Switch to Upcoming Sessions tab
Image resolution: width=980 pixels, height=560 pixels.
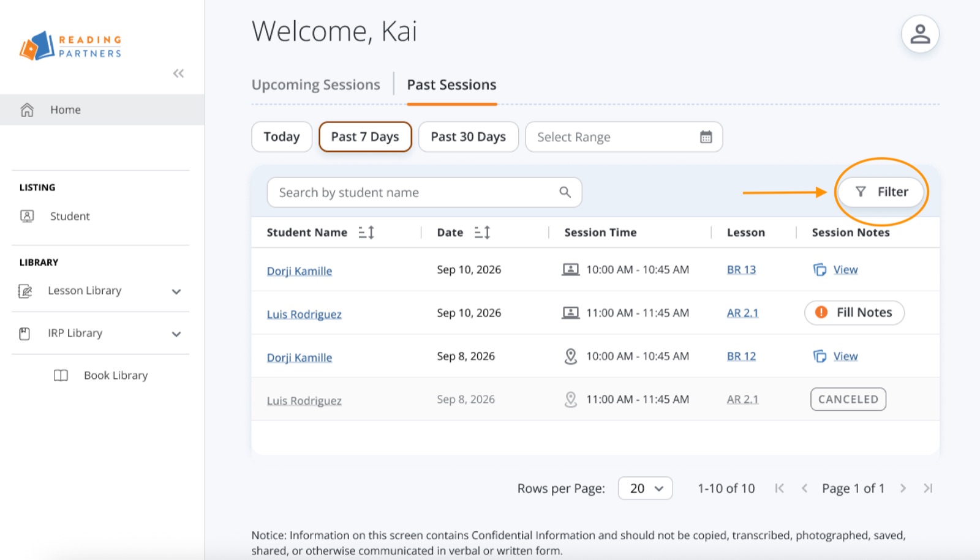[316, 84]
